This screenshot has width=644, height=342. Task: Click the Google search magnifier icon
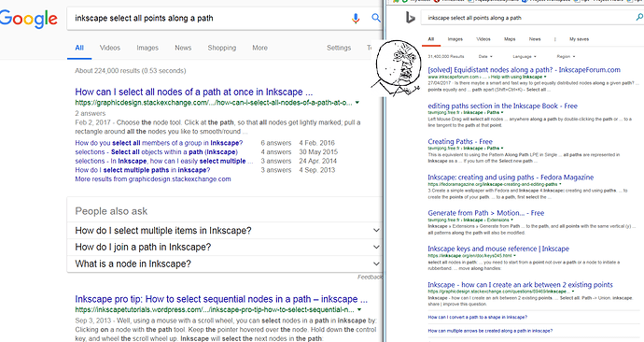(x=376, y=18)
